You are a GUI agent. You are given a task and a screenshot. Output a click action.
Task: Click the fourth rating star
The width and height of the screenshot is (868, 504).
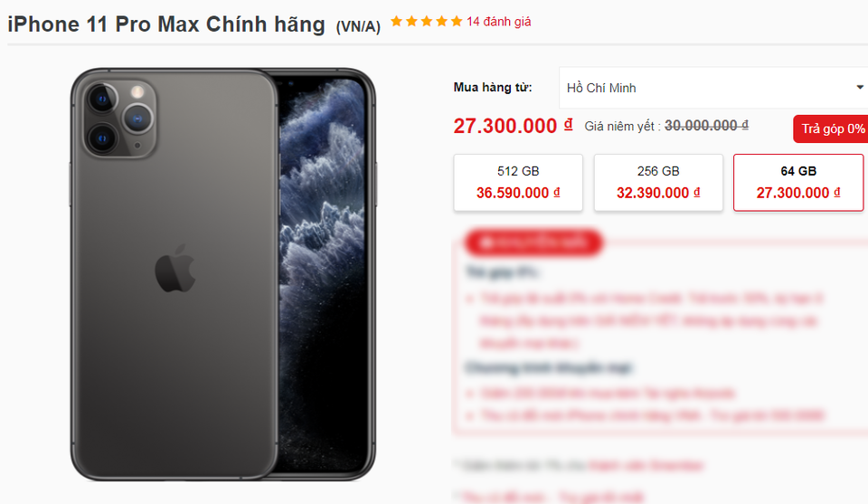coord(441,21)
